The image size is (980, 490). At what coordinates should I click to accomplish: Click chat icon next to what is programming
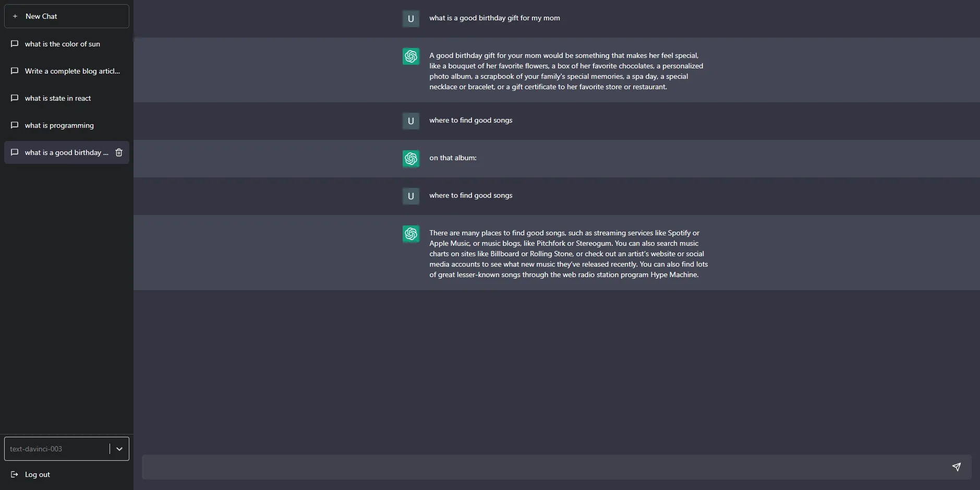pyautogui.click(x=15, y=125)
